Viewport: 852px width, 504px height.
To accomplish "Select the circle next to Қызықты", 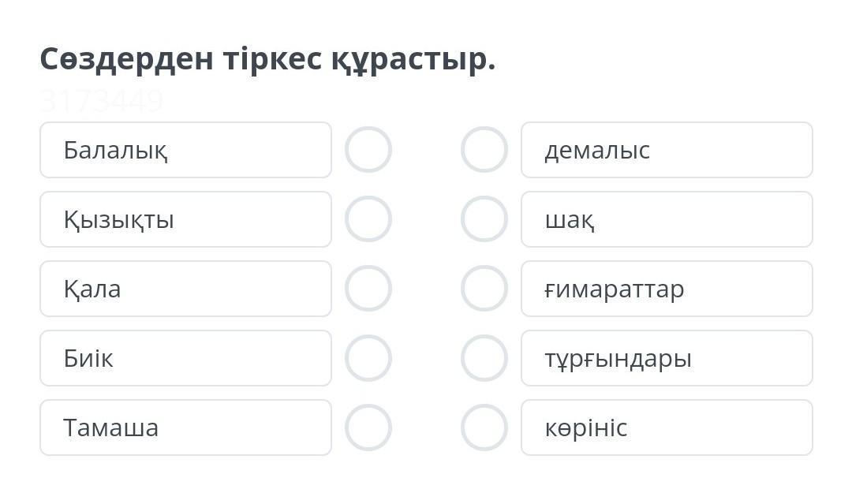I will 368,219.
